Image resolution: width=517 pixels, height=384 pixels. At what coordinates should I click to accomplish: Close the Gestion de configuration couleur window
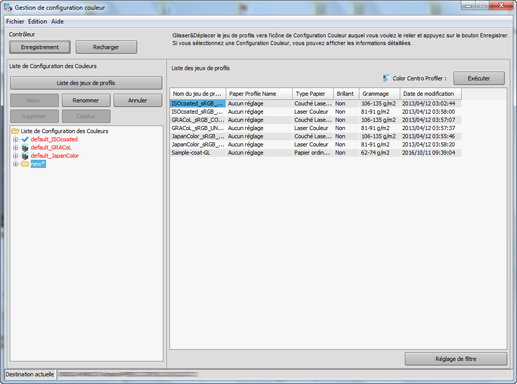(x=501, y=5)
